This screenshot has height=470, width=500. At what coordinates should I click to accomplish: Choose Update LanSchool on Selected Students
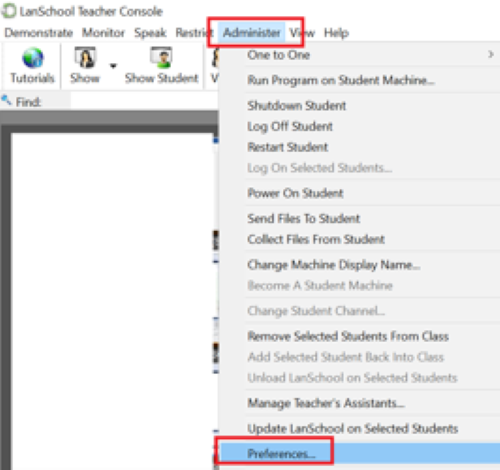click(353, 429)
